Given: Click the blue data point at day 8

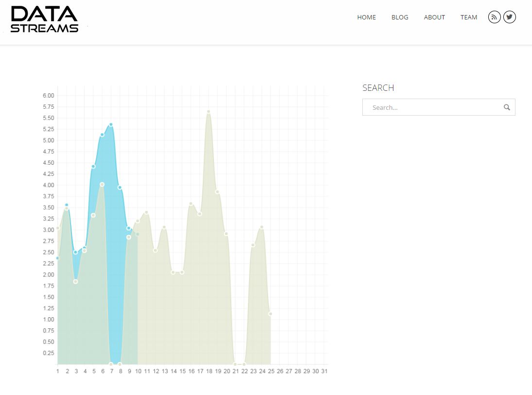Looking at the screenshot, I should [120, 188].
